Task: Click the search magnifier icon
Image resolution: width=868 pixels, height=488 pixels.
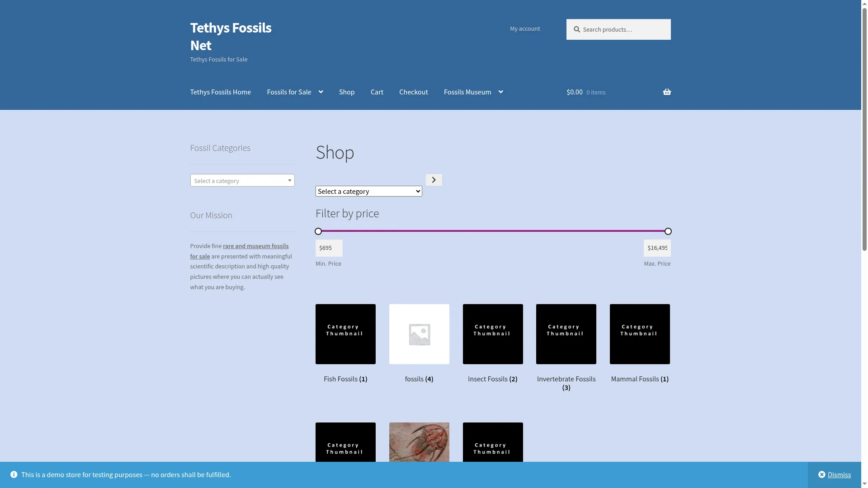Action: 577,29
